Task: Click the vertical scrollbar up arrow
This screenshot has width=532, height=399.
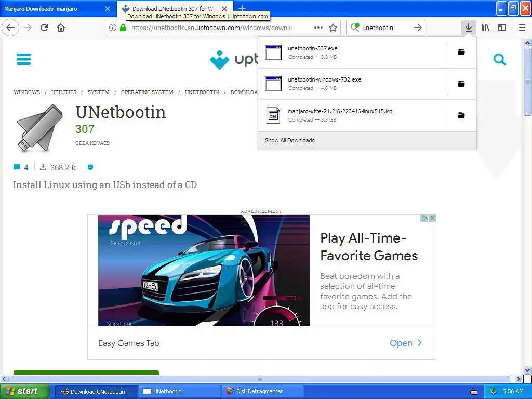Action: [527, 43]
